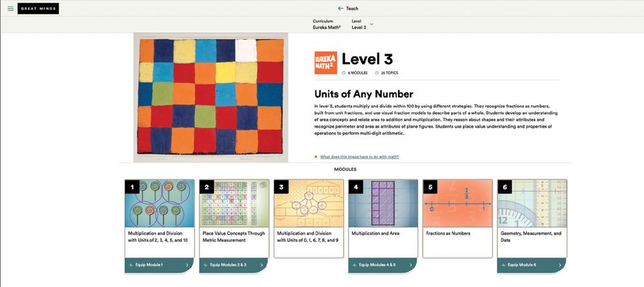Image resolution: width=644 pixels, height=287 pixels.
Task: Click the Great Minds logo
Action: (38, 8)
